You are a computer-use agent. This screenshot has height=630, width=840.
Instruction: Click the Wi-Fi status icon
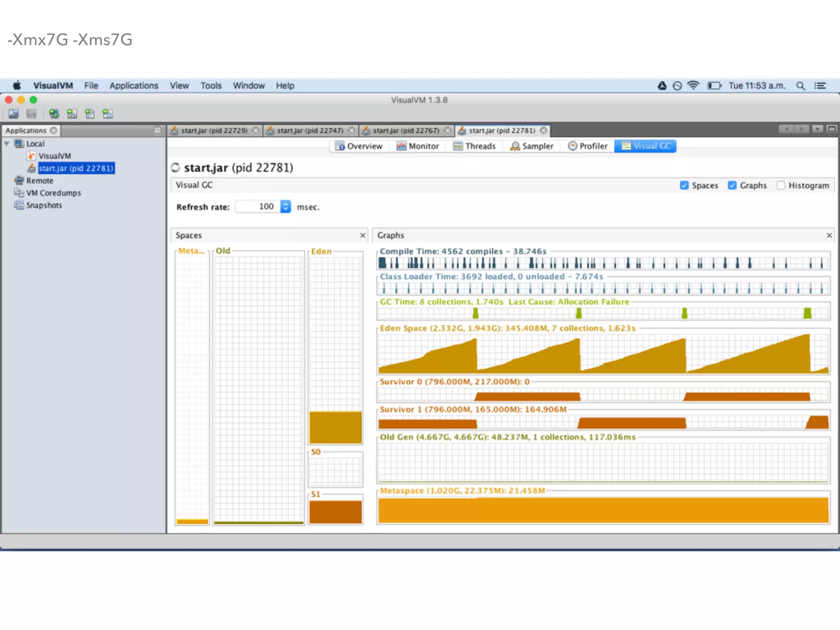(693, 85)
